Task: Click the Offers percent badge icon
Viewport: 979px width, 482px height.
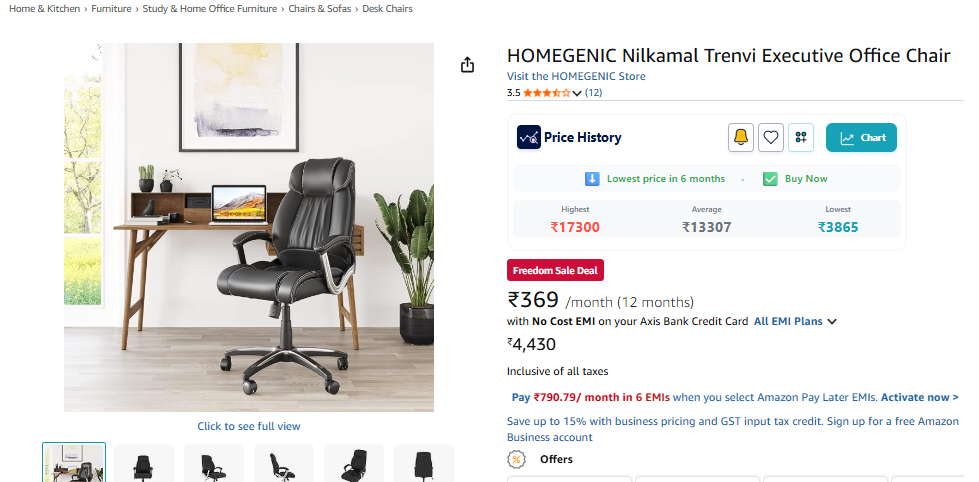Action: pos(516,460)
